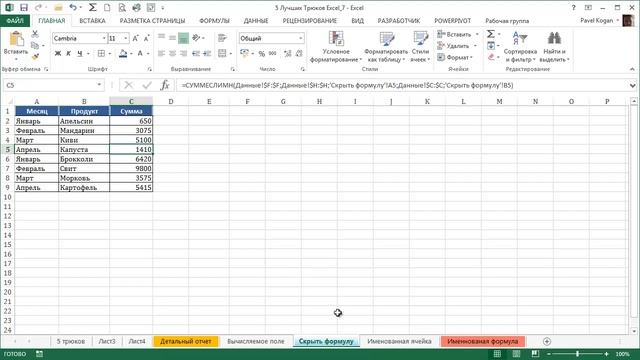Click the Save icon in the quick access toolbar
This screenshot has width=640, height=360.
click(24, 8)
